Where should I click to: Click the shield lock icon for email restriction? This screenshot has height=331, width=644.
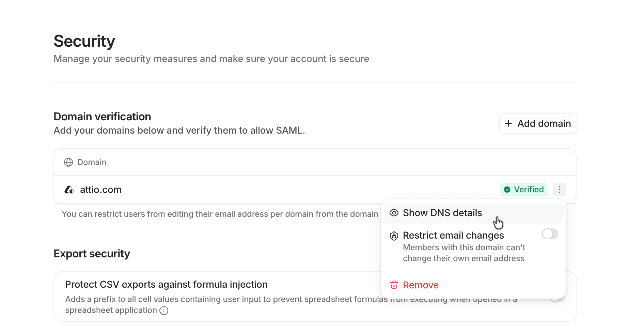(394, 236)
